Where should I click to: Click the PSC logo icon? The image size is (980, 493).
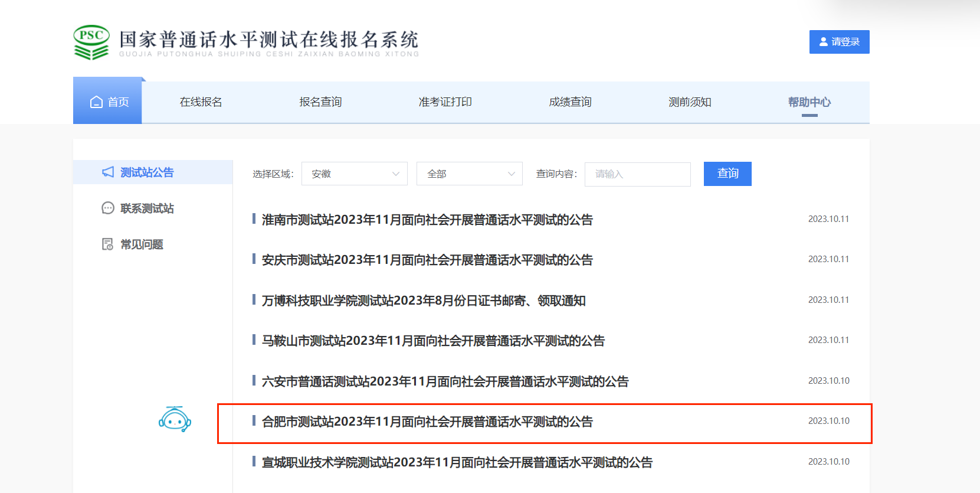pyautogui.click(x=91, y=42)
